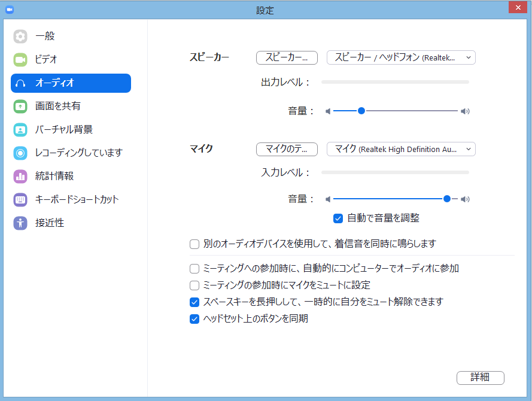532x401 pixels.
Task: Click the virtual background icon beside バーチャル背景
Action: tap(20, 130)
